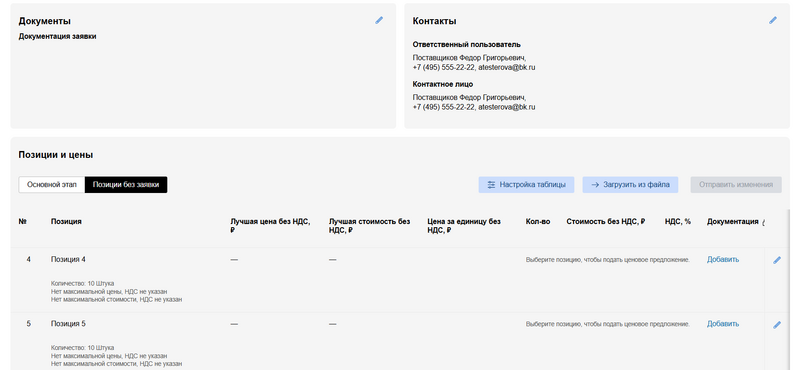This screenshot has height=370, width=800.
Task: Click the name under Контактное лицо
Action: pos(469,97)
